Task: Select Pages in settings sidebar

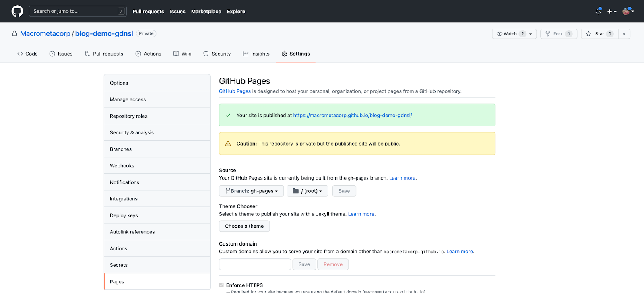Action: pos(157,282)
